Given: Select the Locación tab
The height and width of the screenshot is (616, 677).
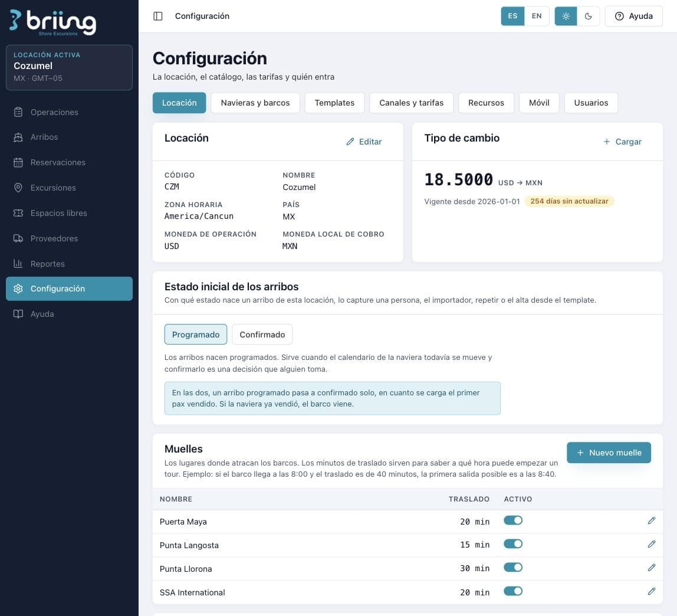Looking at the screenshot, I should click(179, 103).
